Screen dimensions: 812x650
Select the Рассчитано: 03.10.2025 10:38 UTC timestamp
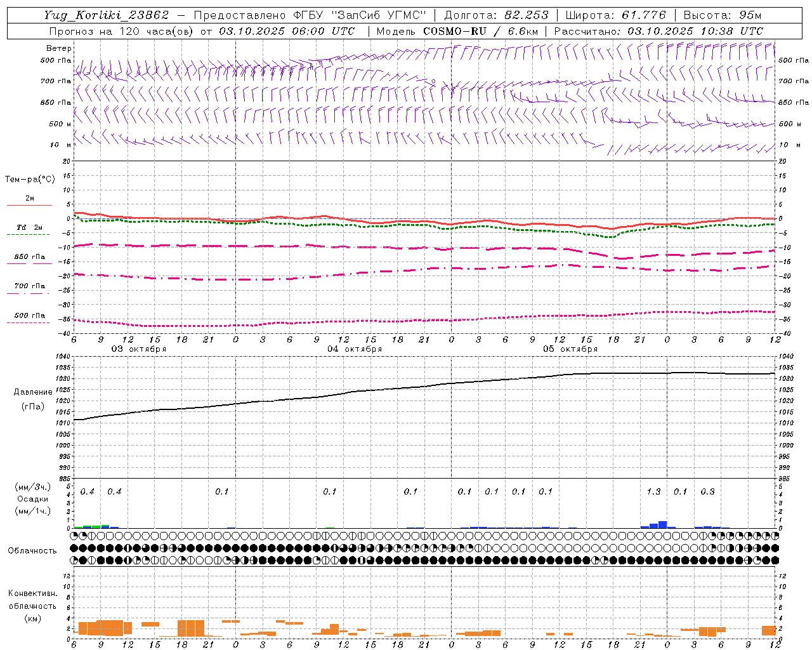[658, 31]
